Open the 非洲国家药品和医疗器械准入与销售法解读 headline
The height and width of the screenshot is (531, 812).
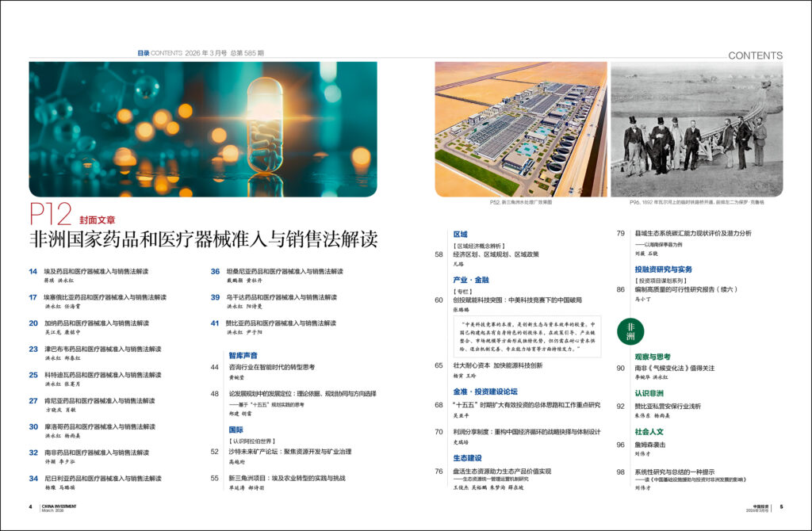(x=203, y=239)
